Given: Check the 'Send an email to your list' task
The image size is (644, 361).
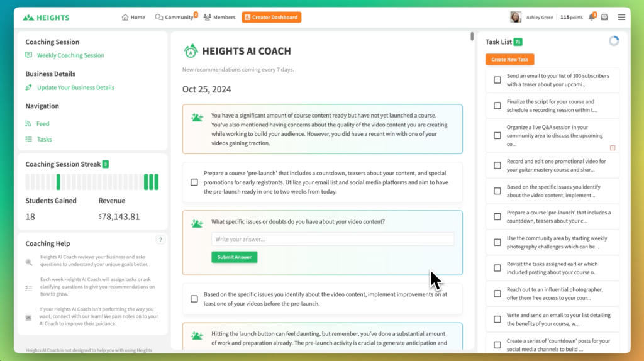Looking at the screenshot, I should pyautogui.click(x=497, y=80).
